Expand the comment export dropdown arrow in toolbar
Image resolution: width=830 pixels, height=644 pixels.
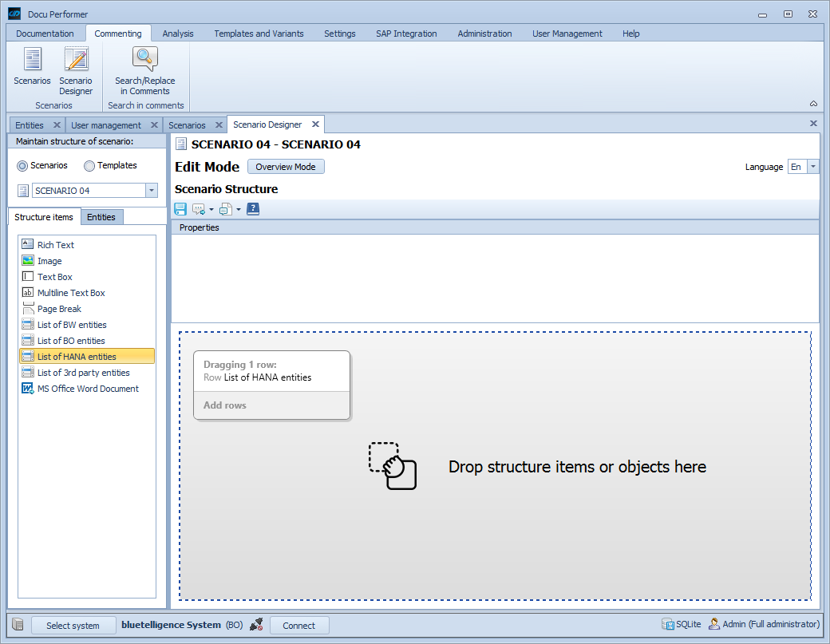[x=238, y=209]
